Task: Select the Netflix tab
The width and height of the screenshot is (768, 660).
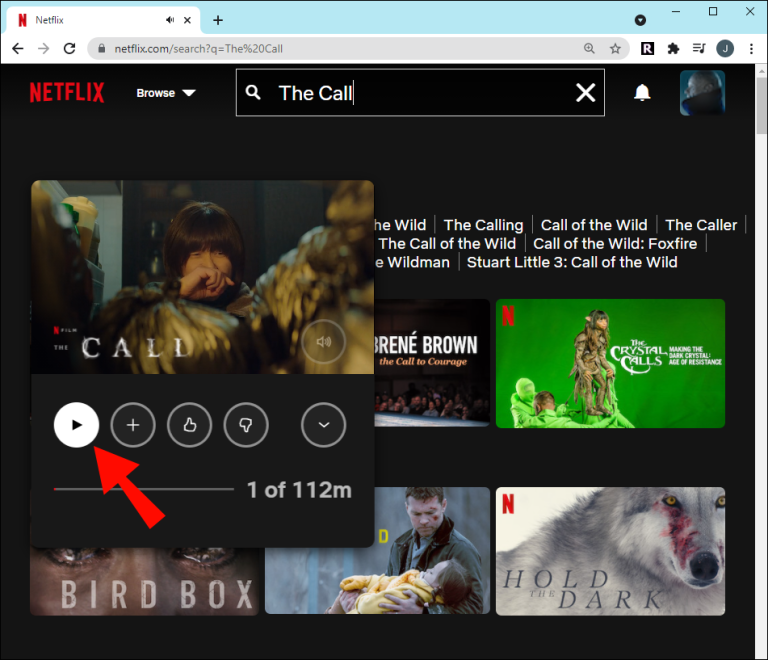Action: click(x=103, y=20)
